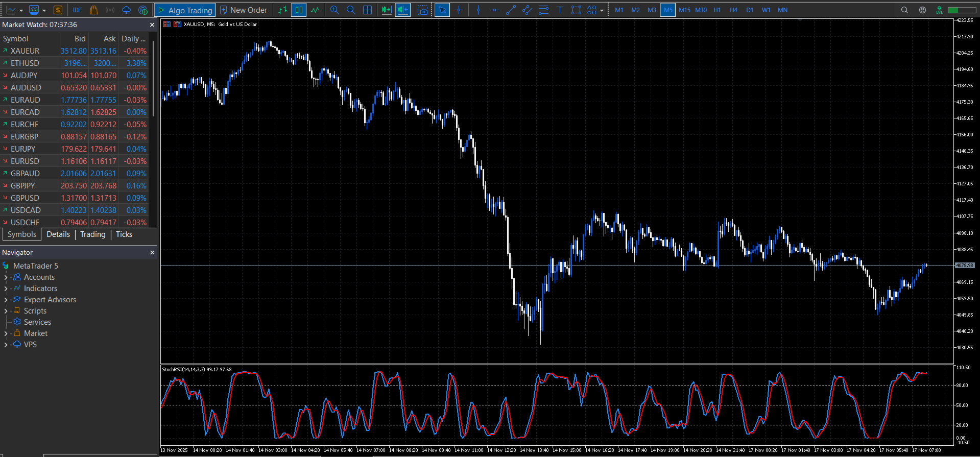The image size is (980, 457).
Task: Zoom in on the chart
Action: click(x=334, y=10)
